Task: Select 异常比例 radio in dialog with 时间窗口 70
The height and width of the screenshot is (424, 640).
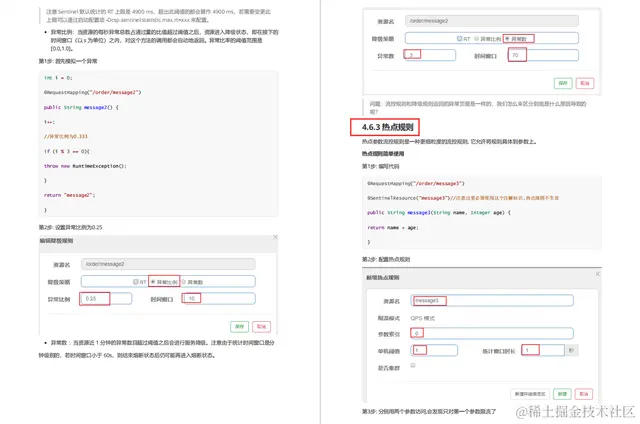Action: pos(476,39)
